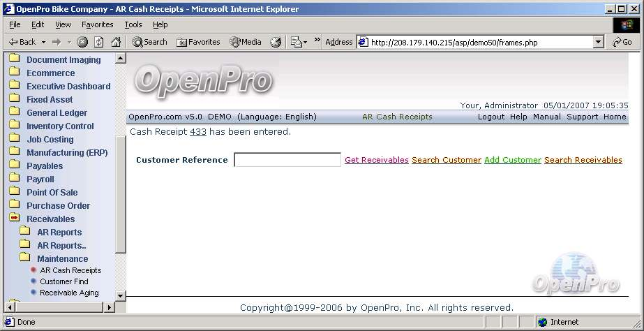Open the Favorites menu
Screen dimensions: 644x331
(x=97, y=24)
